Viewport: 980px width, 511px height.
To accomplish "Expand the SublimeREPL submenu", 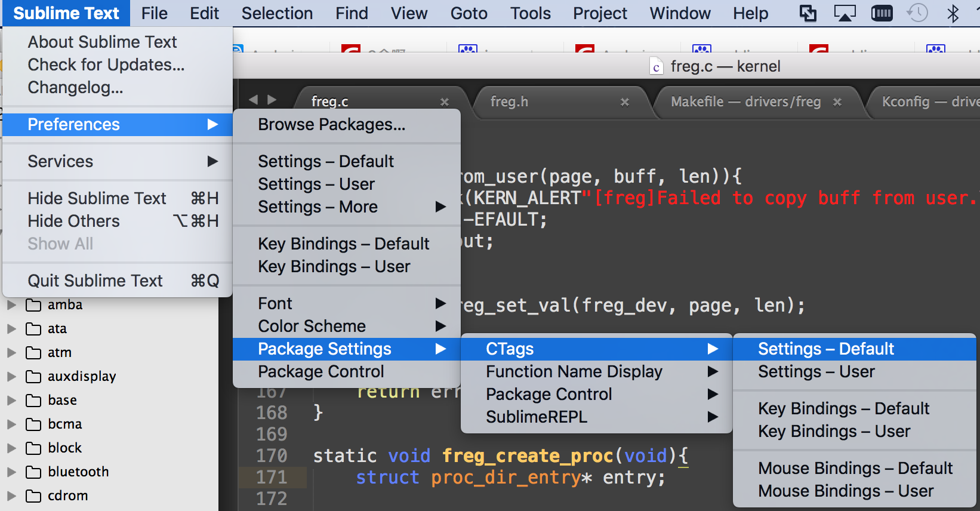I will 597,417.
